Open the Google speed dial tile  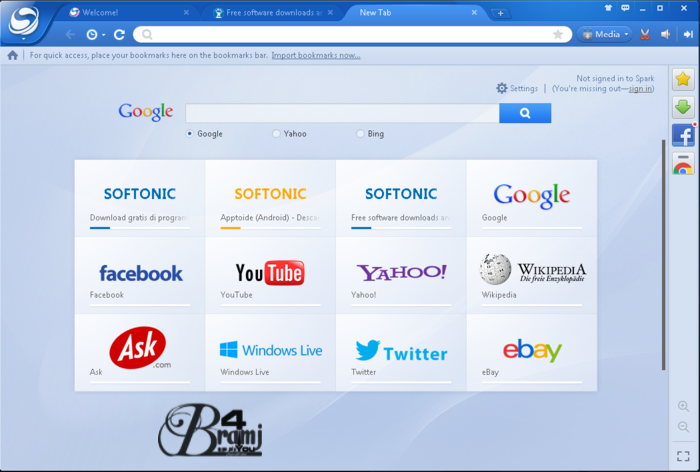click(532, 198)
